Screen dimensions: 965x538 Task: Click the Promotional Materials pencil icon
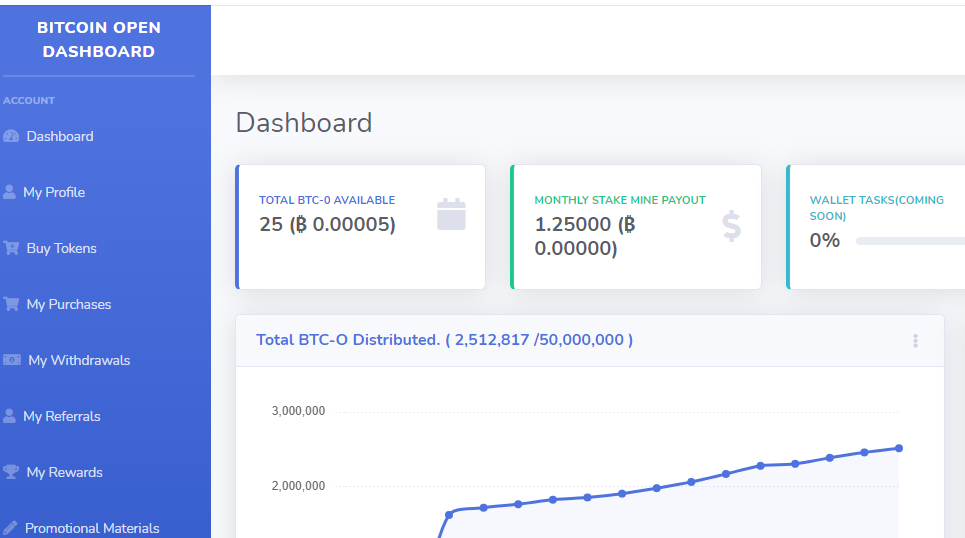[10, 528]
